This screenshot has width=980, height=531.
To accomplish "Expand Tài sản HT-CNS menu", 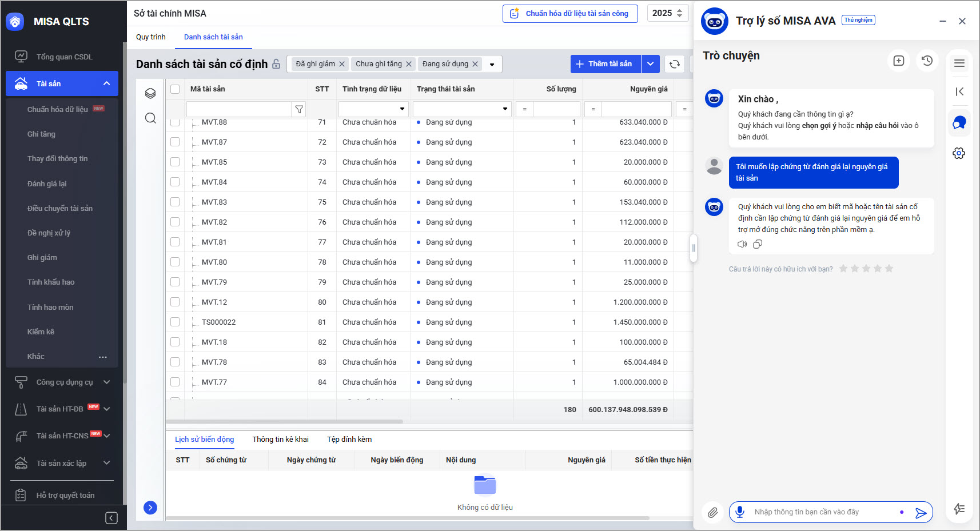I will point(106,436).
